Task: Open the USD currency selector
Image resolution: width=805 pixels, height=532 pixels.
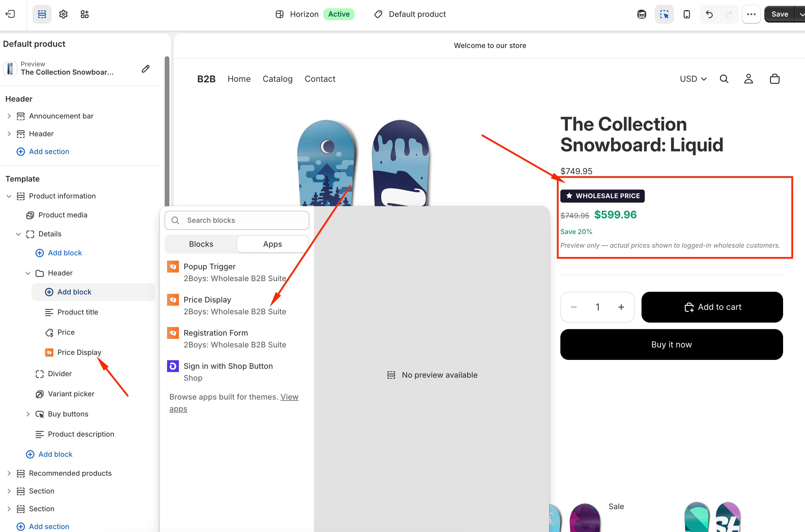Action: [693, 79]
